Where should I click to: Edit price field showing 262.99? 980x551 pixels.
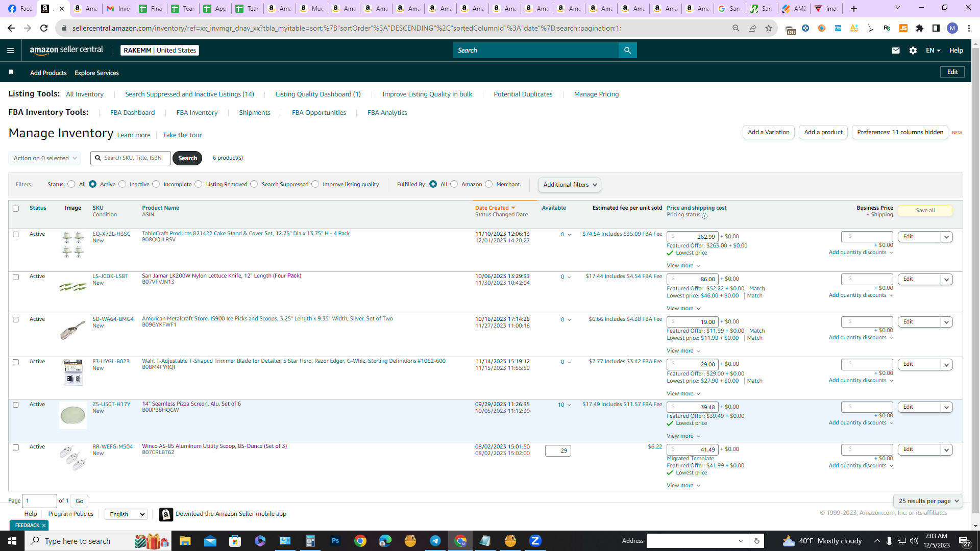693,237
